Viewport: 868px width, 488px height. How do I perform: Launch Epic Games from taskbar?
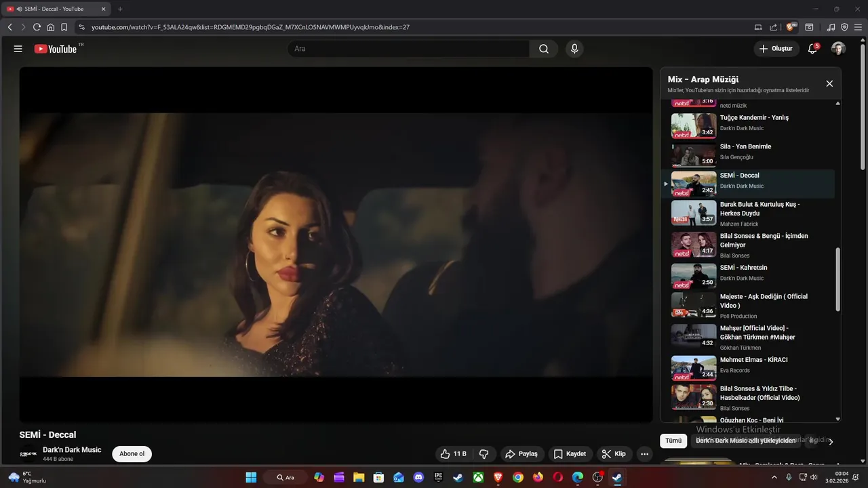click(x=439, y=477)
